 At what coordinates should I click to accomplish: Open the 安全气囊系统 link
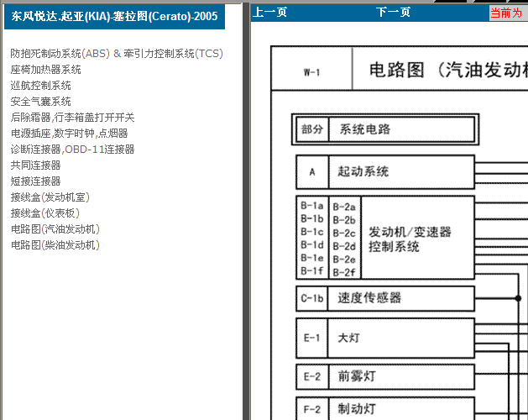[40, 102]
